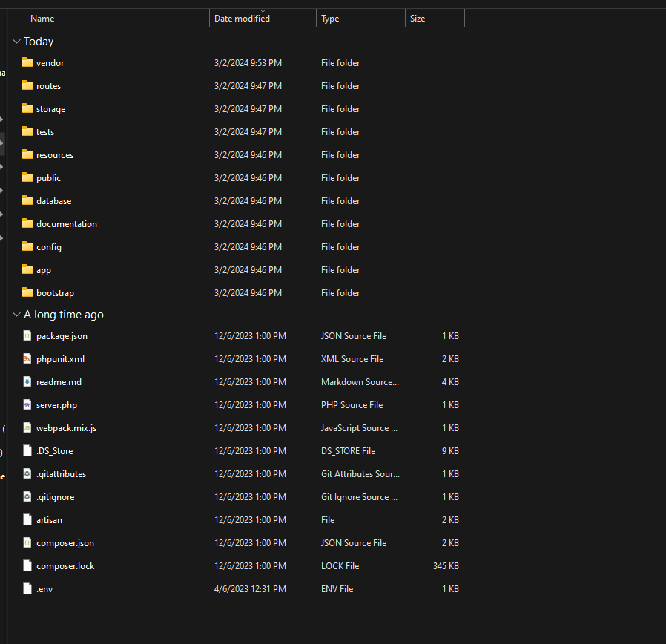Click the DS_STORE File type cell
The height and width of the screenshot is (644, 666).
pyautogui.click(x=349, y=450)
